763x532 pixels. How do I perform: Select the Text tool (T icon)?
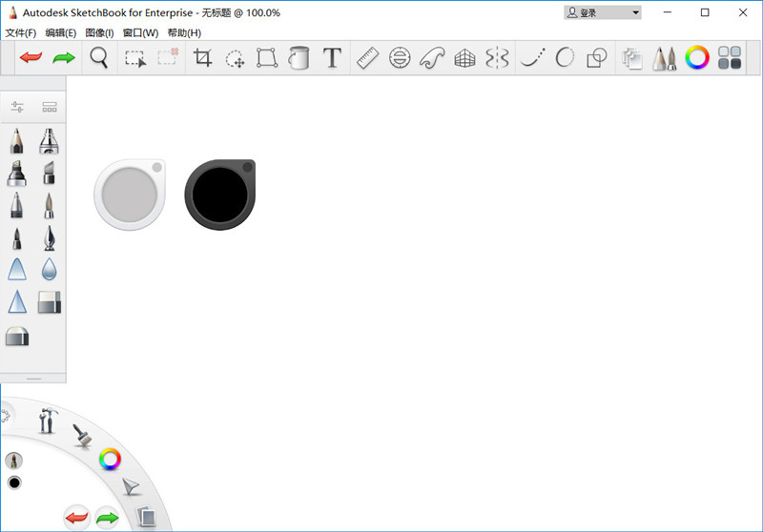coord(332,58)
